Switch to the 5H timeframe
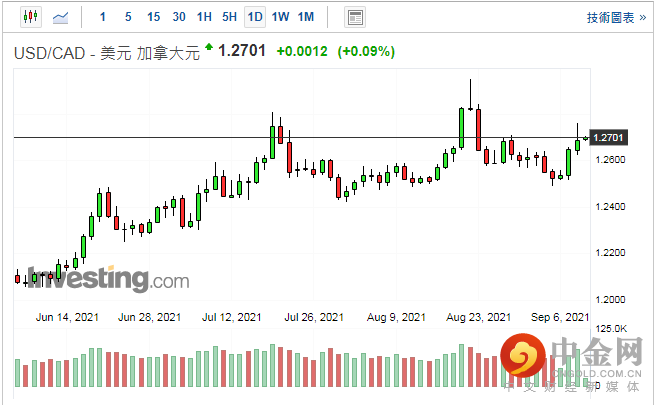Image resolution: width=657 pixels, height=405 pixels. coord(229,17)
